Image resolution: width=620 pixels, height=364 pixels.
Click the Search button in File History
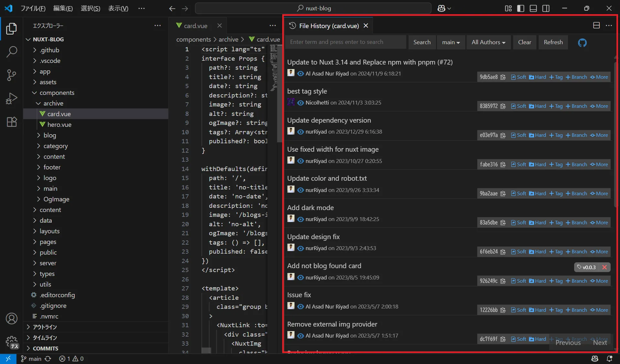pos(422,42)
